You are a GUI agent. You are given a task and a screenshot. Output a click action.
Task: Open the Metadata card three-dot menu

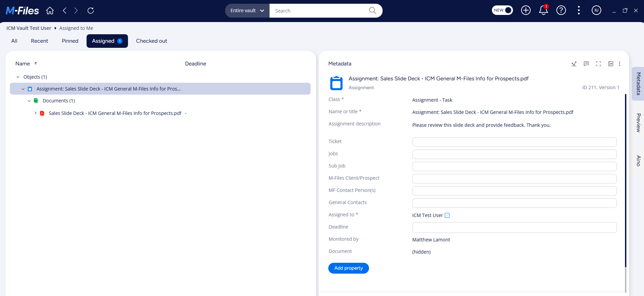pyautogui.click(x=620, y=64)
